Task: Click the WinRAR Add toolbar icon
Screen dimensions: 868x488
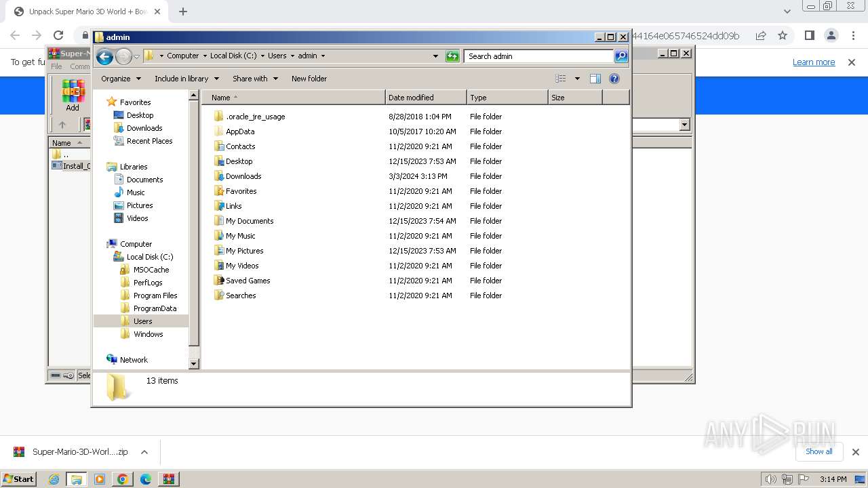Action: (73, 95)
